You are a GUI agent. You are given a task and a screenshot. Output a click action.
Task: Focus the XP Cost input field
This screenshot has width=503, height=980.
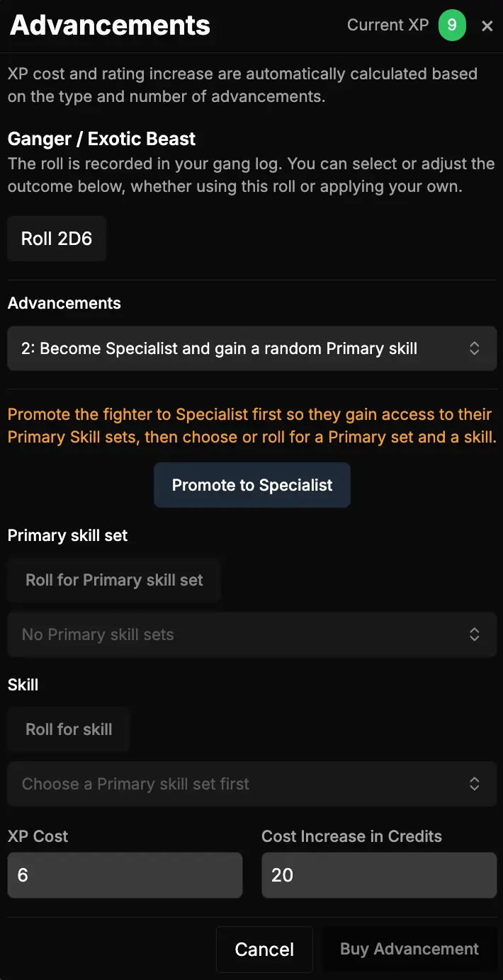125,875
